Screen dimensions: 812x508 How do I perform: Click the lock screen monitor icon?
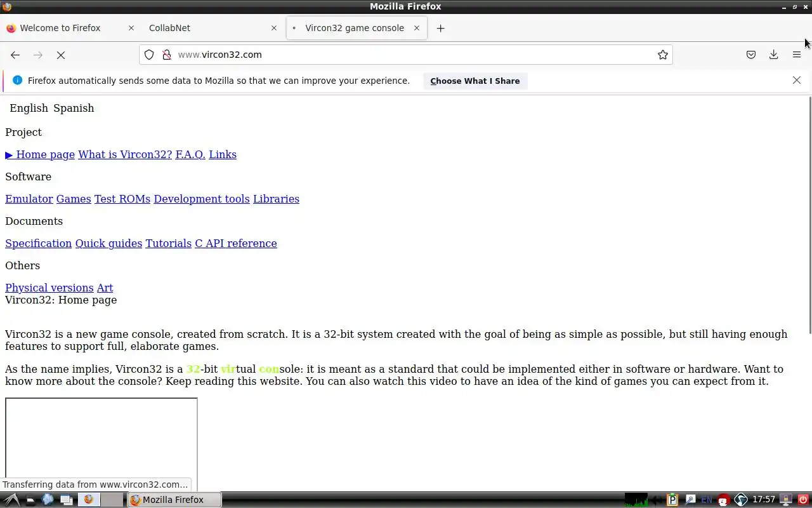pos(785,500)
